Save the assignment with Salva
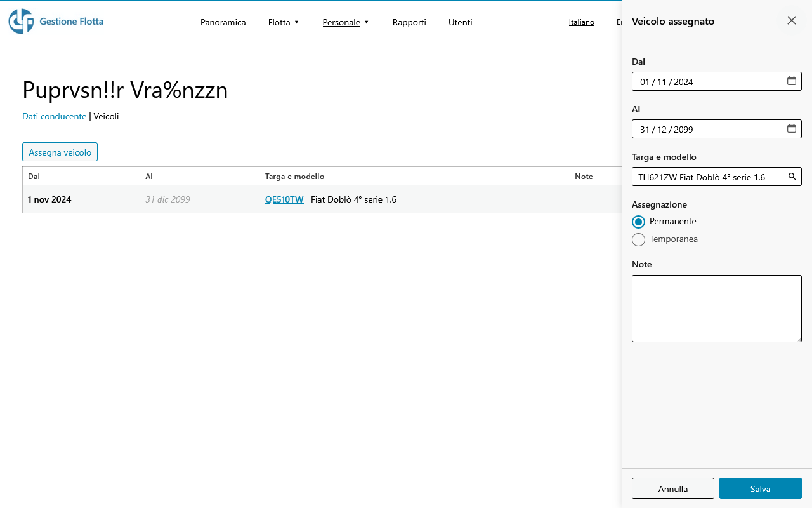The image size is (812, 508). [x=761, y=488]
